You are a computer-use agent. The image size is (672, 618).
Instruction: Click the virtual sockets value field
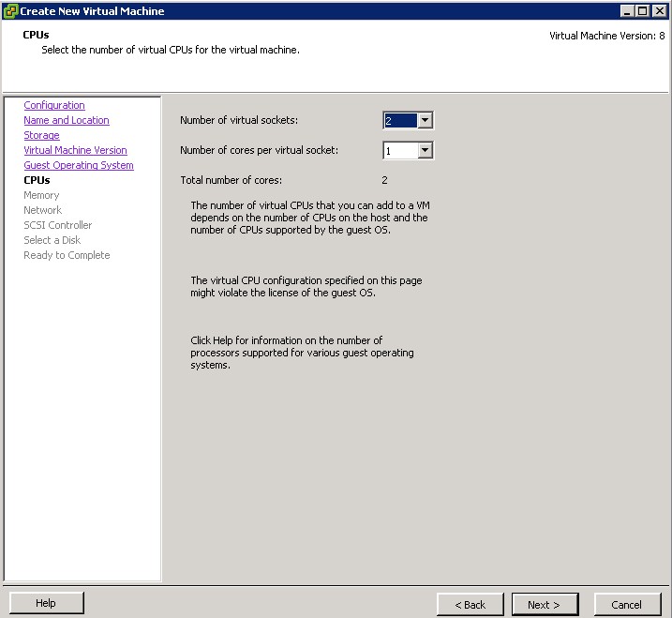coord(399,120)
